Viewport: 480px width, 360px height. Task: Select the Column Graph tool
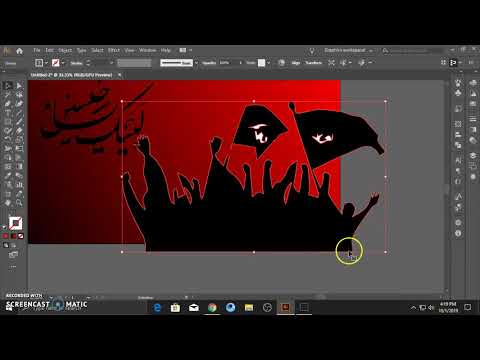(19, 185)
